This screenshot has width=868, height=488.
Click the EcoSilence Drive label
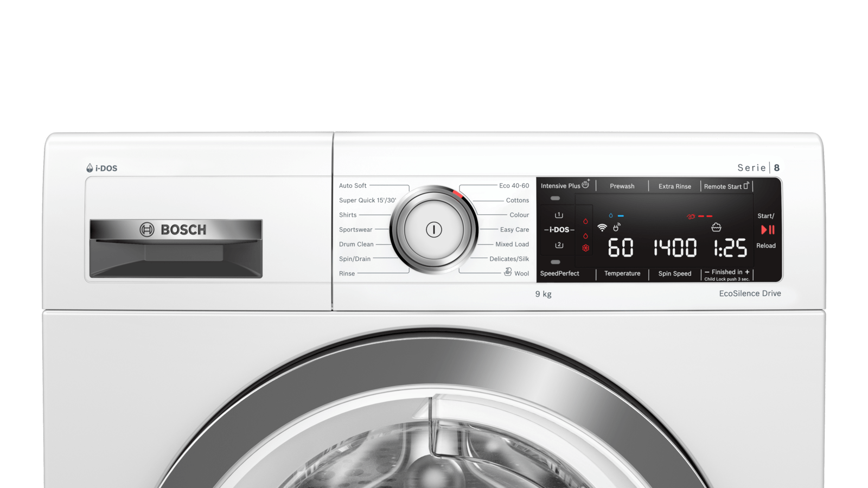pyautogui.click(x=750, y=293)
